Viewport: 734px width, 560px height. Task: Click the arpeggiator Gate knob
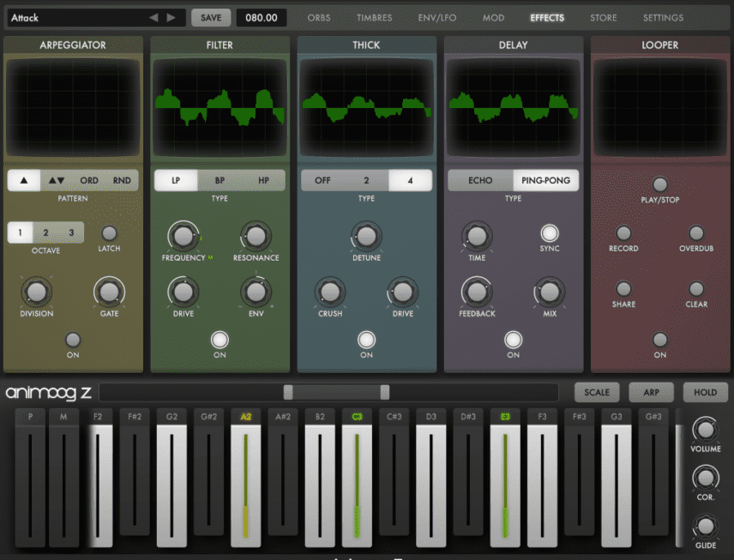109,292
